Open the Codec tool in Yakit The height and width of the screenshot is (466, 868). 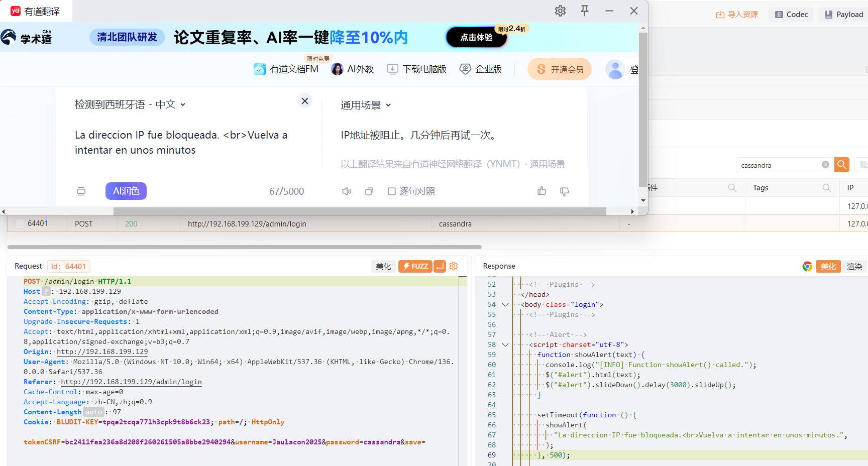pyautogui.click(x=792, y=15)
